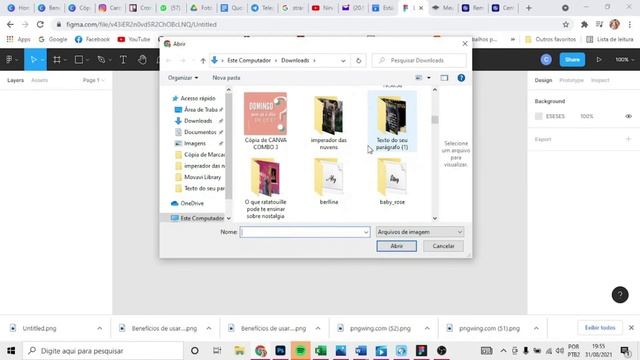
Task: Open Spotify from the taskbar
Action: [x=300, y=351]
